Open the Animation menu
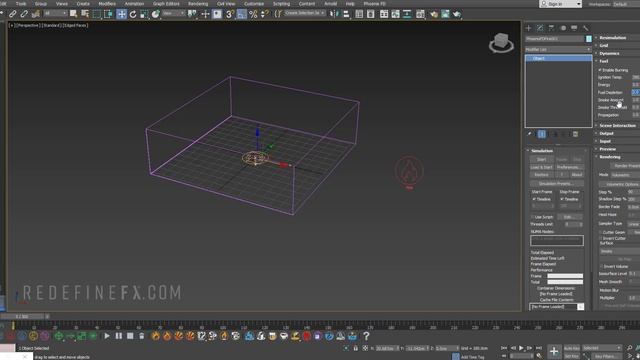Viewport: 640px width, 360px height. pyautogui.click(x=134, y=4)
